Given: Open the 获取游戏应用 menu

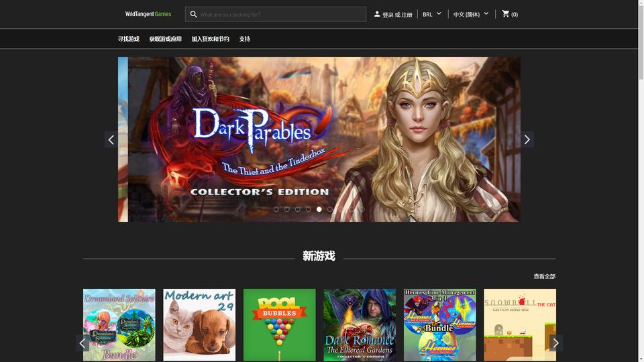Looking at the screenshot, I should (166, 39).
